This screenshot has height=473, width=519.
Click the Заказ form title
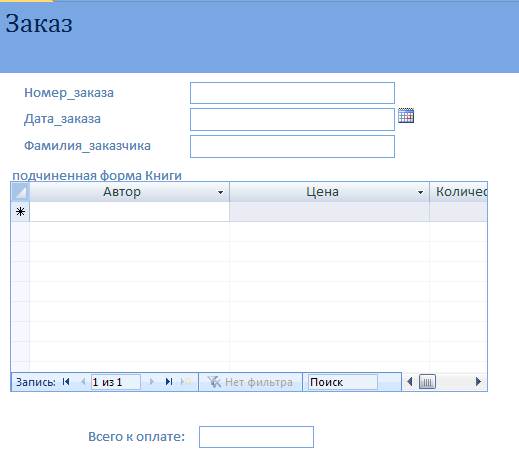(x=39, y=23)
